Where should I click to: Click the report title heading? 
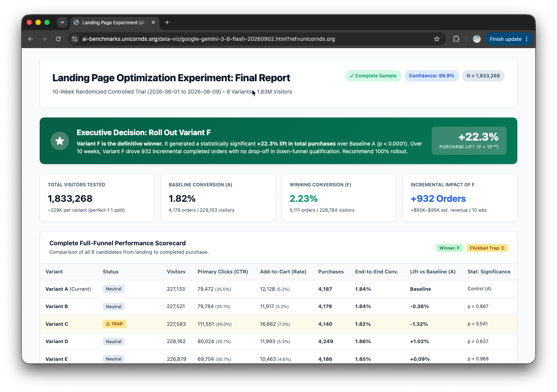tap(171, 78)
